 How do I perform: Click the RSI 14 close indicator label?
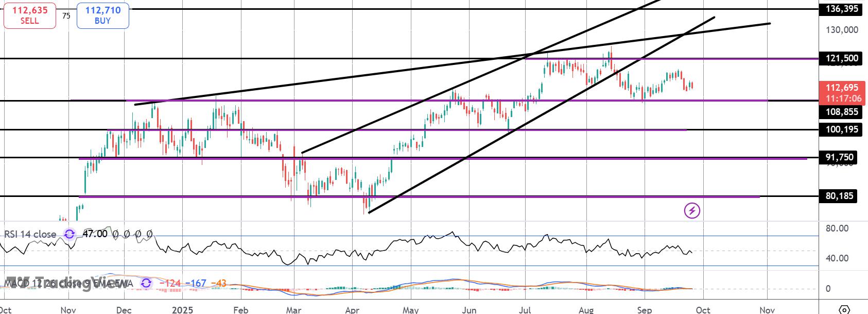click(x=30, y=234)
